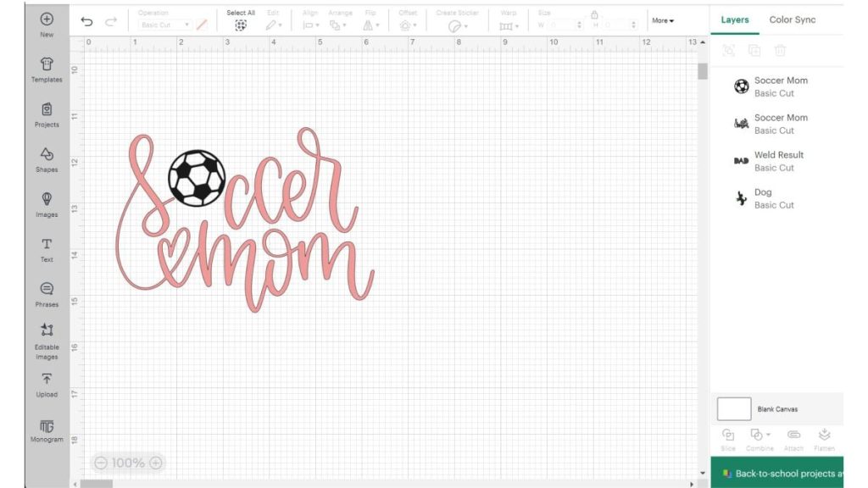The height and width of the screenshot is (488, 868).
Task: Open the Align dropdown
Action: [310, 25]
